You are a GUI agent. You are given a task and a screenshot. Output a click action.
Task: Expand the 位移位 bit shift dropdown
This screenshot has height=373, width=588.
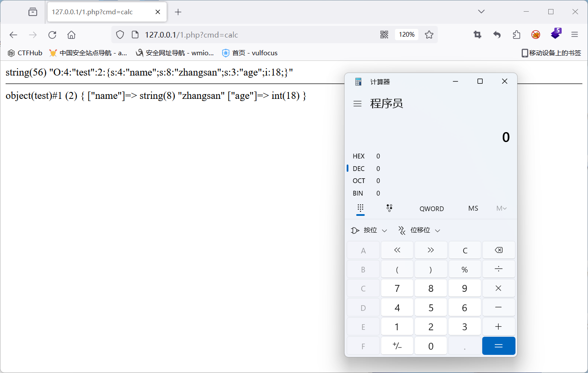click(x=419, y=230)
